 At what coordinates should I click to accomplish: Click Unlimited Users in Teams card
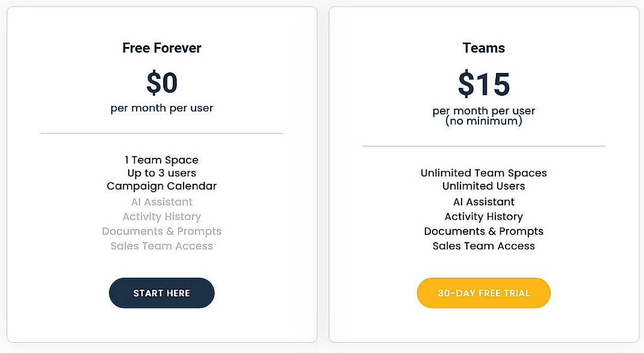483,187
